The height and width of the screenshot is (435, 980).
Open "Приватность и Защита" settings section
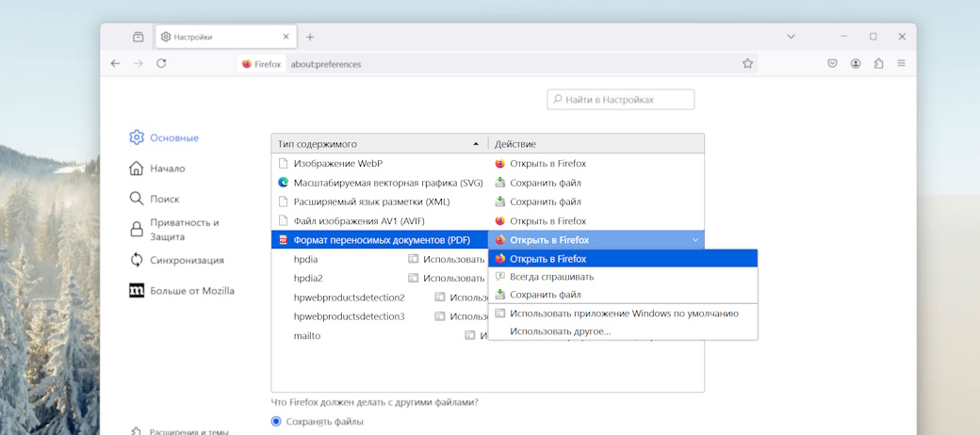pyautogui.click(x=184, y=230)
